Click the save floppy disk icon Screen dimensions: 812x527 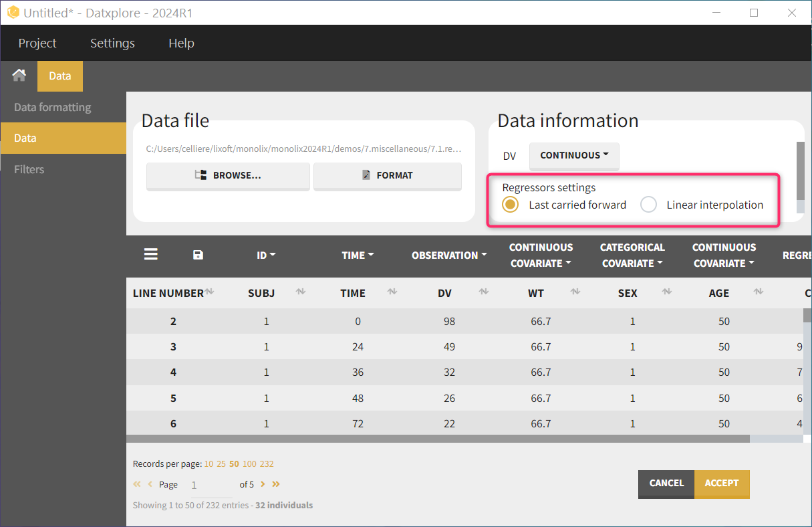click(x=198, y=255)
